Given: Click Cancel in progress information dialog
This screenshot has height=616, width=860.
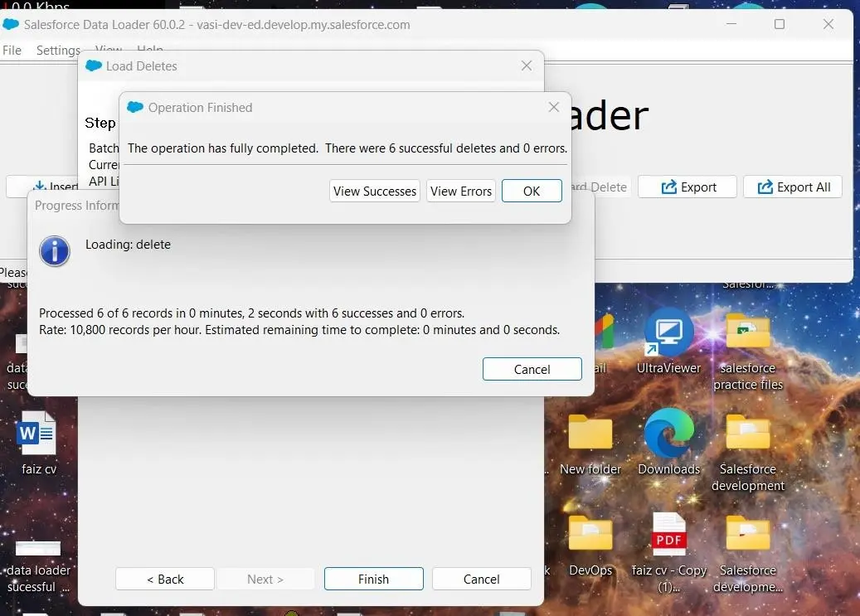Looking at the screenshot, I should (532, 369).
